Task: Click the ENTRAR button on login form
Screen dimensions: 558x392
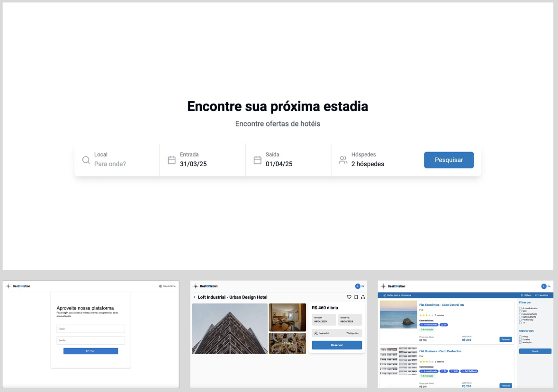Action: [x=91, y=351]
